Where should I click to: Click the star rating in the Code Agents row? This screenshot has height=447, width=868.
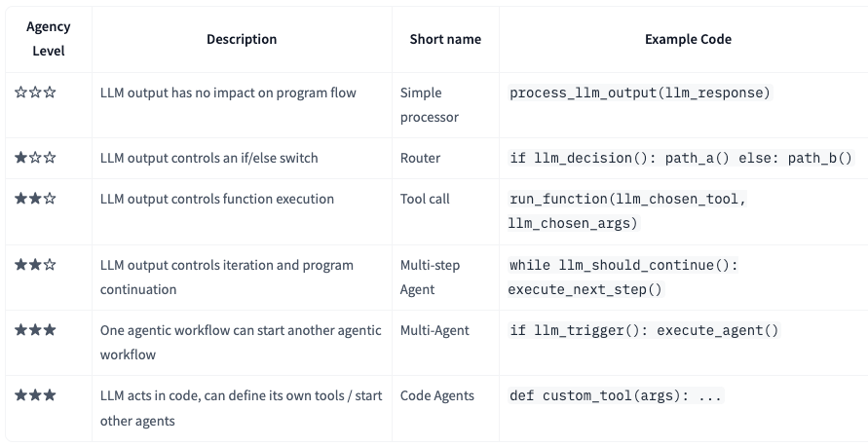coord(35,396)
